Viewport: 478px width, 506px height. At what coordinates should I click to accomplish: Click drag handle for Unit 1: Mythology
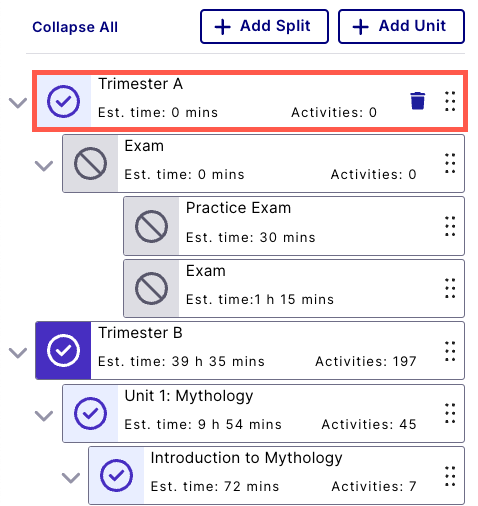pos(450,413)
